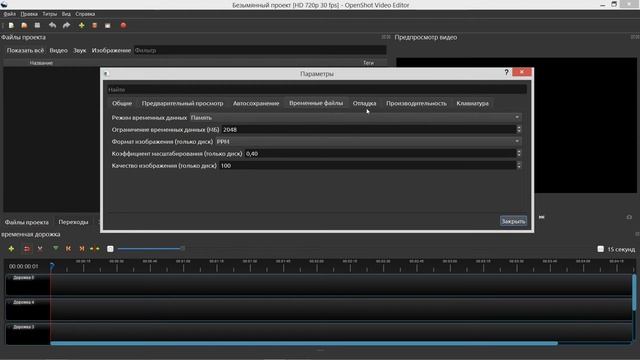Click the Фильтр text field
This screenshot has height=360, width=640.
pyautogui.click(x=260, y=50)
